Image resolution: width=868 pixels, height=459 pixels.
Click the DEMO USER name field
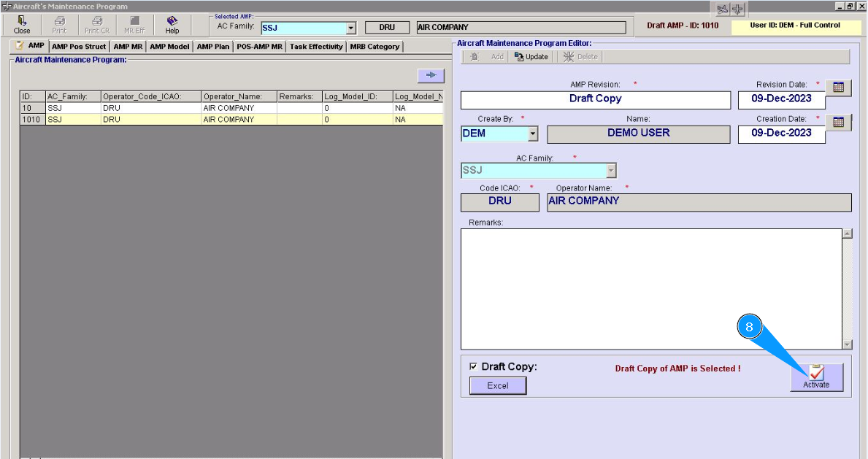click(638, 134)
